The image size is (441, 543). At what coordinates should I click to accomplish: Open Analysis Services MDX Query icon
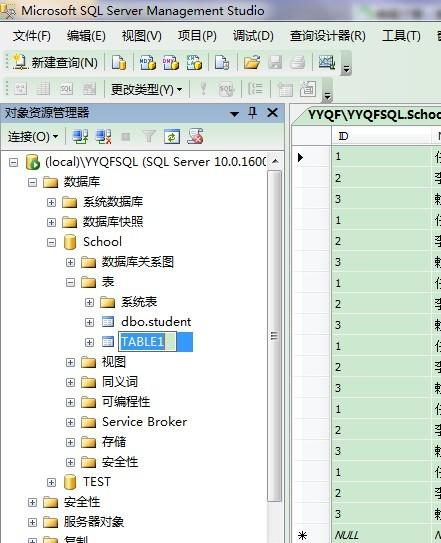tap(147, 63)
